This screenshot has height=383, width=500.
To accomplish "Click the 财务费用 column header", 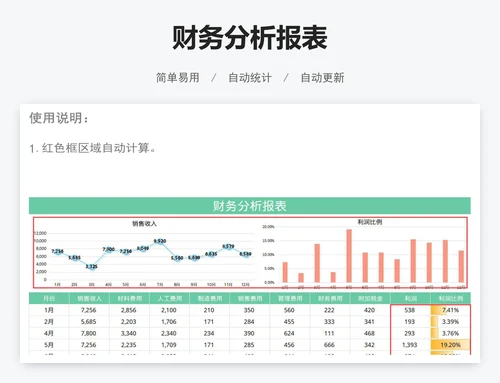I will click(330, 298).
